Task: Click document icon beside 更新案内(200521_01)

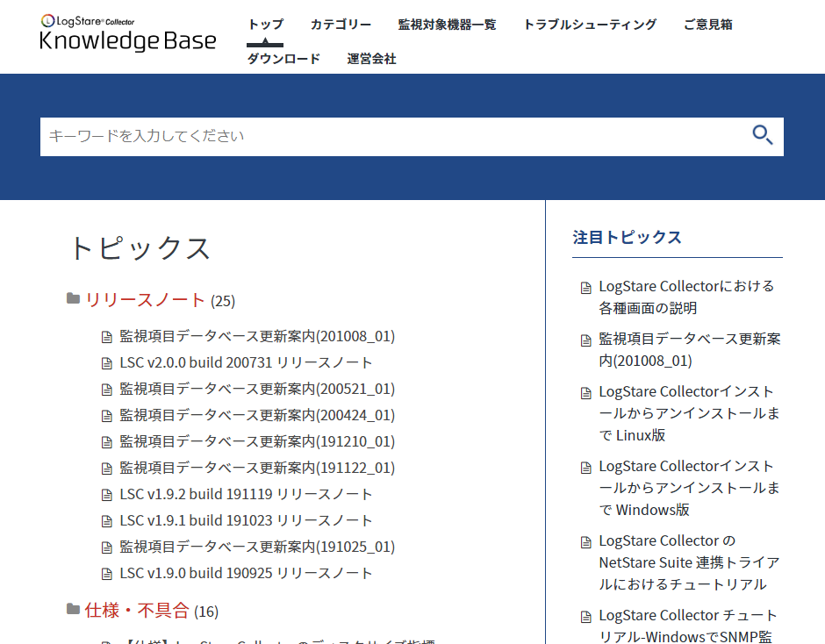Action: point(107,390)
